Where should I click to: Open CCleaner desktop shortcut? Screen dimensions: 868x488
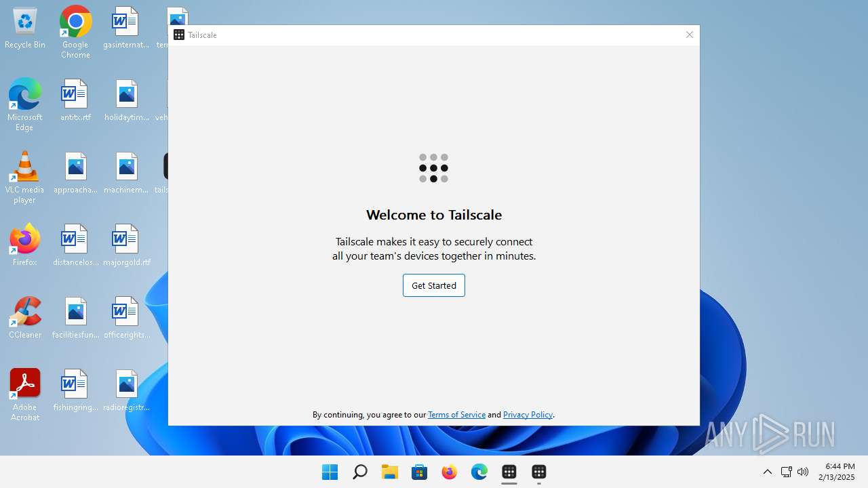tap(25, 317)
